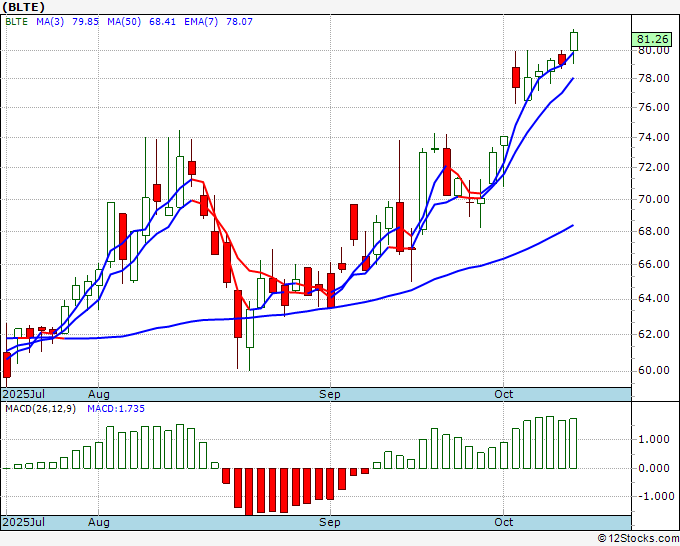Click the Oct label on price chart axis
Screen dimensions: 680x546
click(503, 394)
